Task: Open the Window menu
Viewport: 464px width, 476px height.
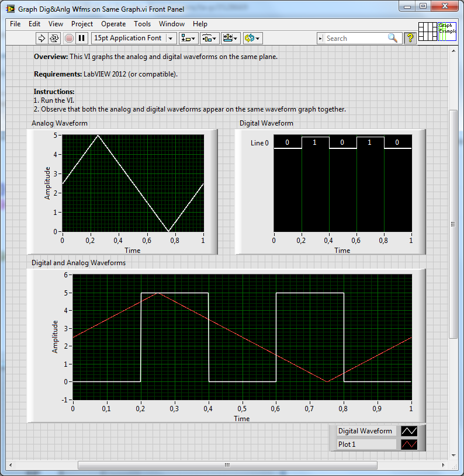Action: point(172,24)
